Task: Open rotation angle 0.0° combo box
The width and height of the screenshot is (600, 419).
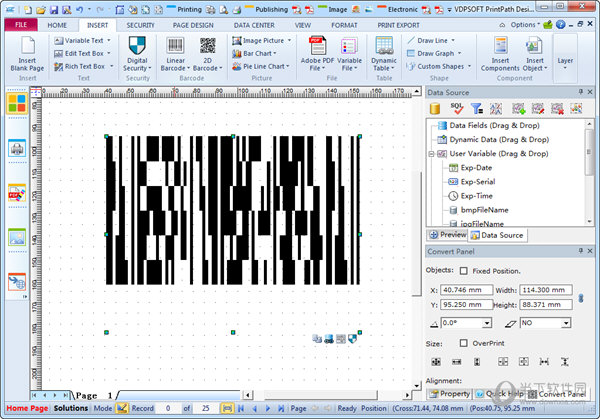Action: (466, 323)
